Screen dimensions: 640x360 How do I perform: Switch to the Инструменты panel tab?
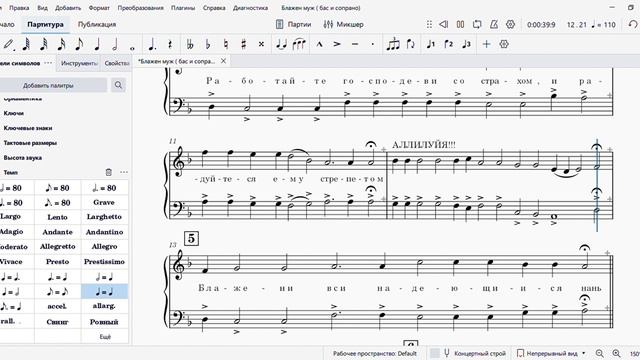point(79,63)
